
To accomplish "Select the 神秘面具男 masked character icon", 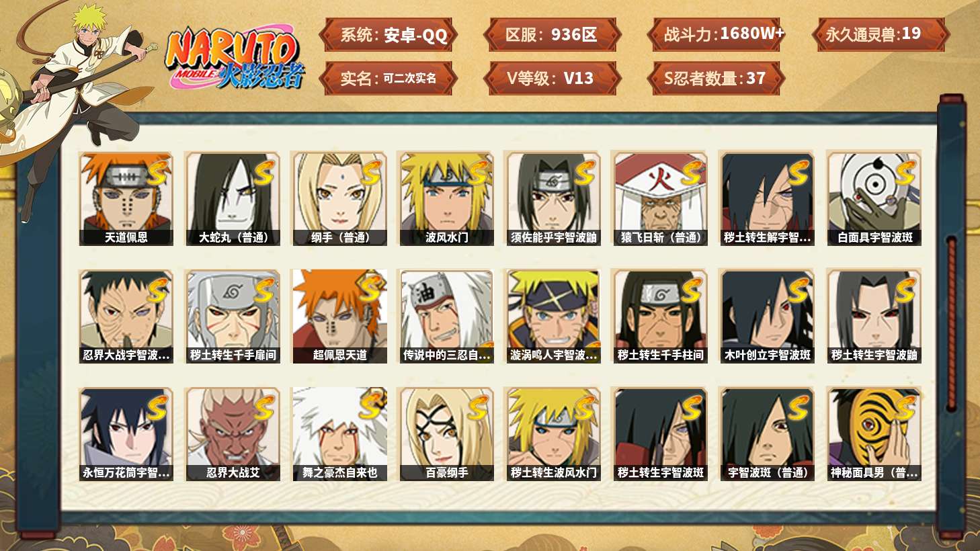I will [x=874, y=434].
